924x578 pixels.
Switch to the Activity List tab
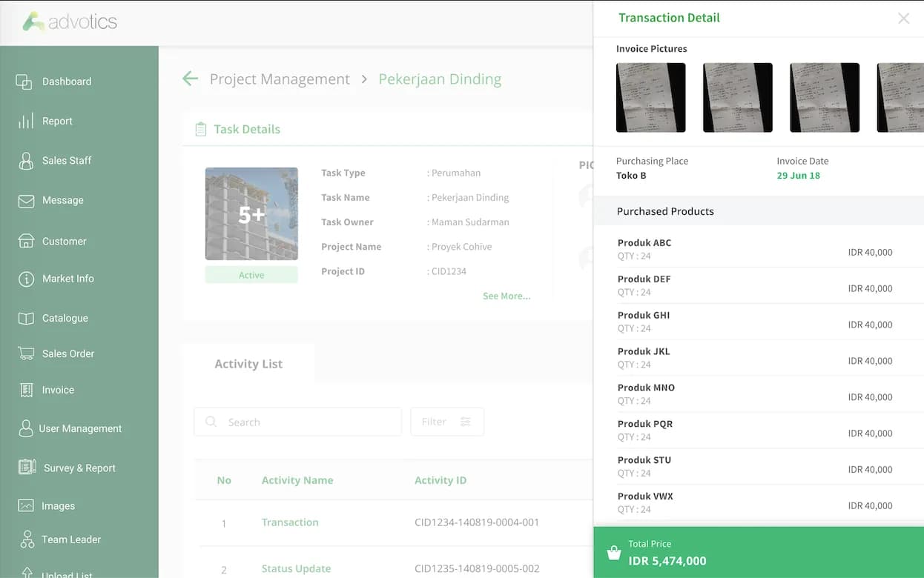click(x=248, y=364)
